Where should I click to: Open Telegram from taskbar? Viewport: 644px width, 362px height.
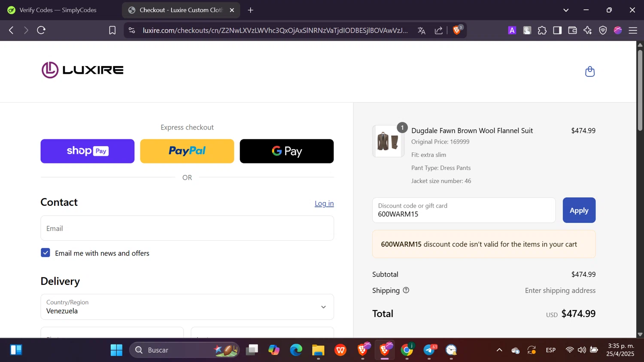point(429,350)
